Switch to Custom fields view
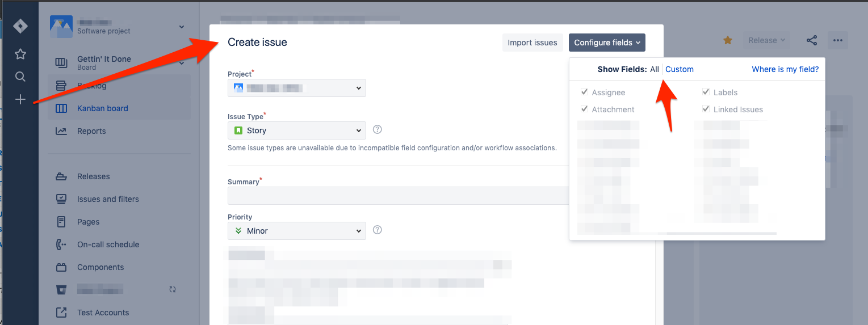868x325 pixels. (680, 69)
